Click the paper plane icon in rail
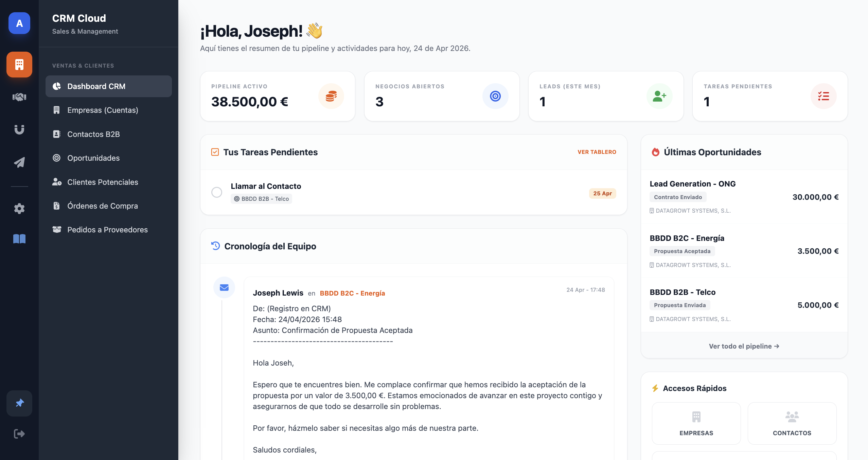The image size is (868, 460). click(x=19, y=162)
